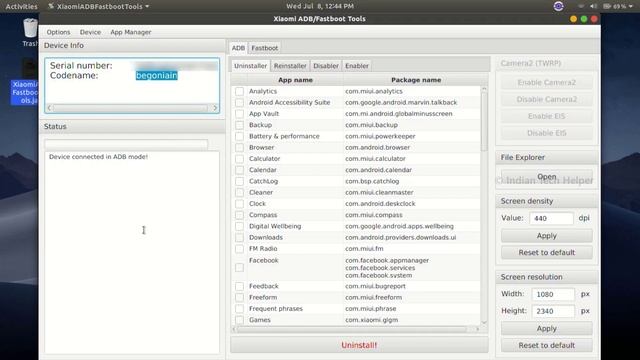The width and height of the screenshot is (640, 360).
Task: Open the App Manager menu
Action: pos(131,32)
